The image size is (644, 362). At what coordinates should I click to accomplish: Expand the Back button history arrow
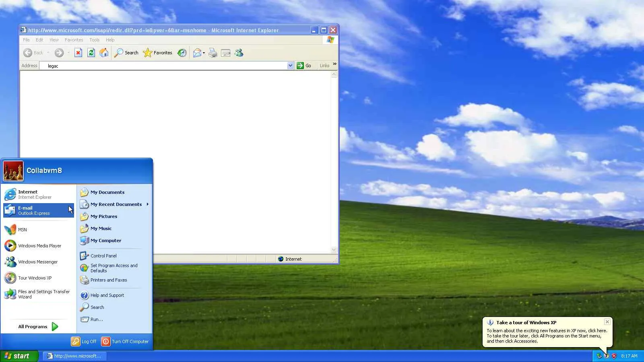(48, 53)
